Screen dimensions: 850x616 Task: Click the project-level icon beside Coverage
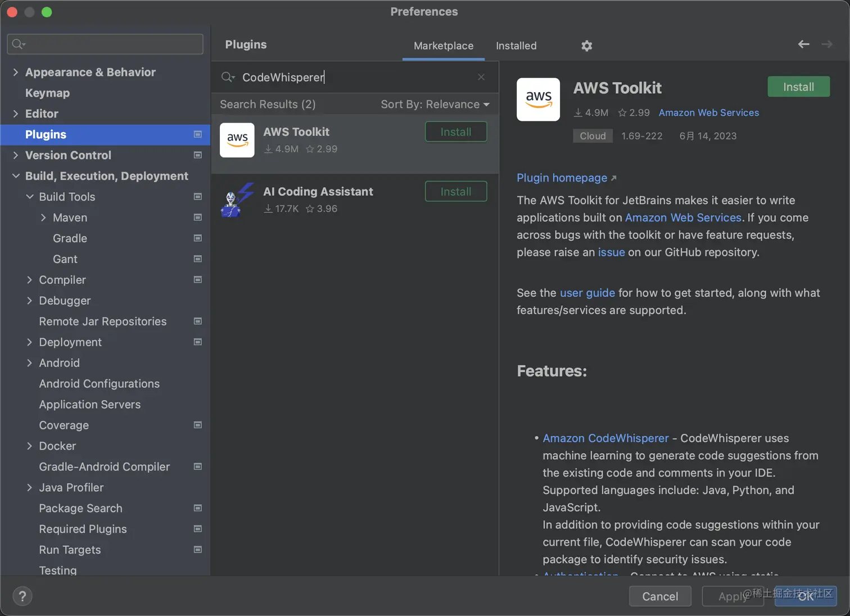[x=198, y=425]
